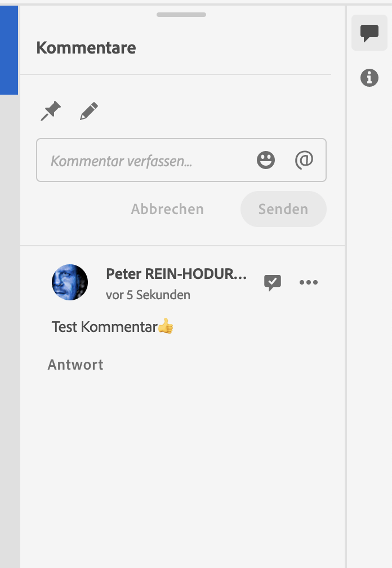Select the Test Kommentar comment text
This screenshot has width=392, height=568.
105,327
